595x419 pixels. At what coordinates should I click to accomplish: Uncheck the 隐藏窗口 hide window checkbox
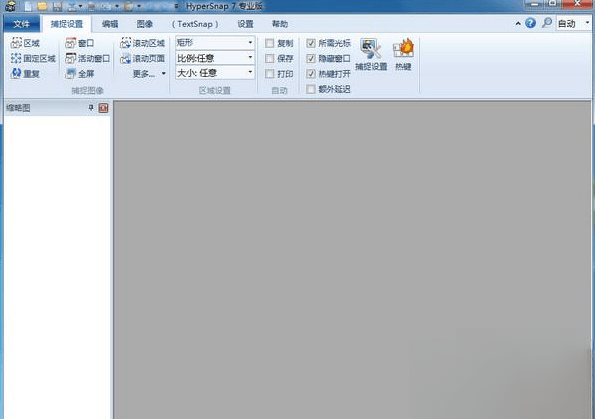311,58
